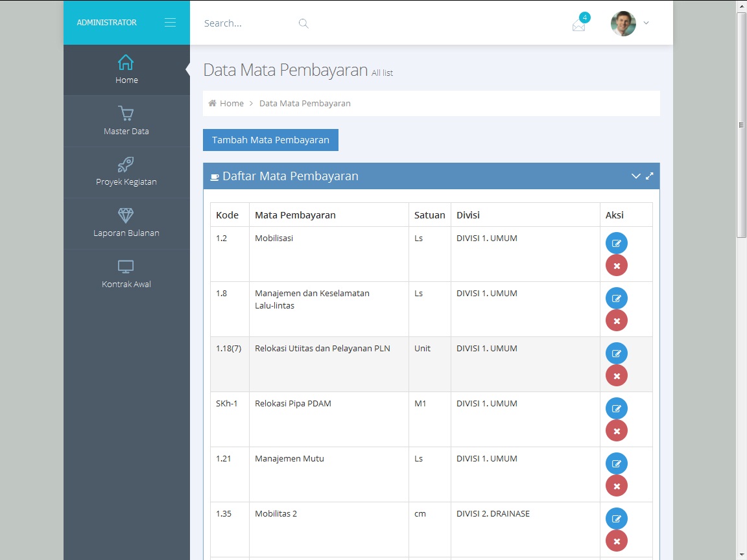Click the Divisi column header

pos(525,215)
